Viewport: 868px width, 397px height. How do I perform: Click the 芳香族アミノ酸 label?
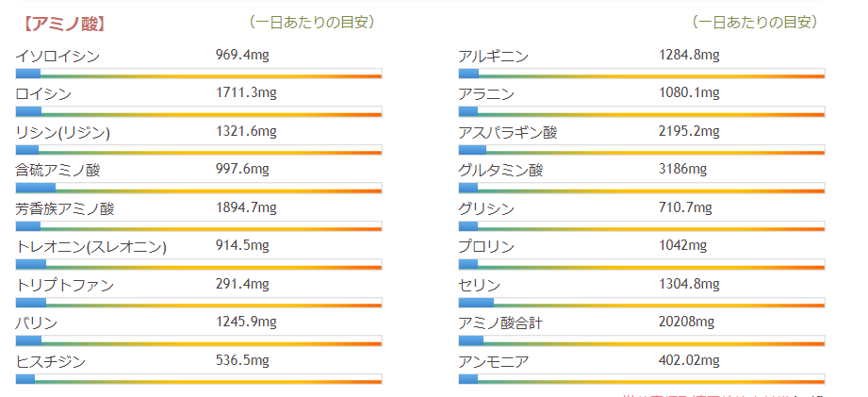pos(65,209)
